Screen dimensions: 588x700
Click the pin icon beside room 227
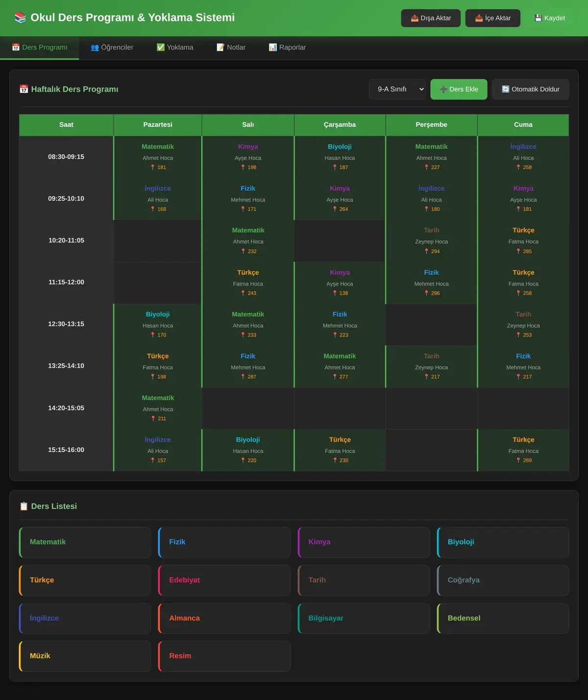(427, 168)
